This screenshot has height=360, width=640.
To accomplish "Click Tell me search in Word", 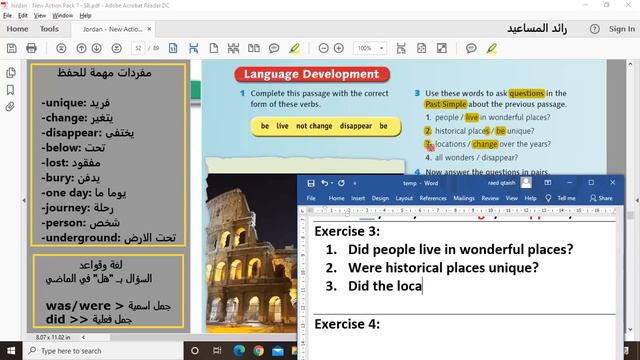I will pyautogui.click(x=562, y=198).
